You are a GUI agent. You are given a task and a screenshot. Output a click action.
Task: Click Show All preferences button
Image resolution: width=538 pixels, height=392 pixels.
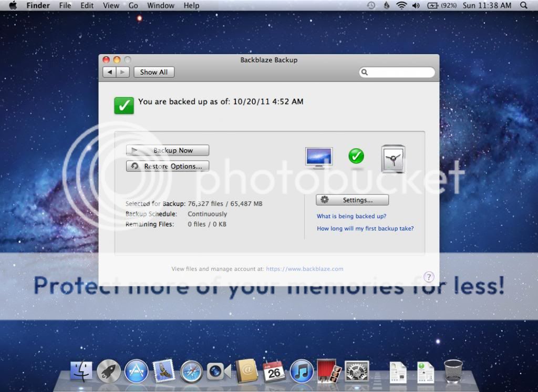(153, 72)
